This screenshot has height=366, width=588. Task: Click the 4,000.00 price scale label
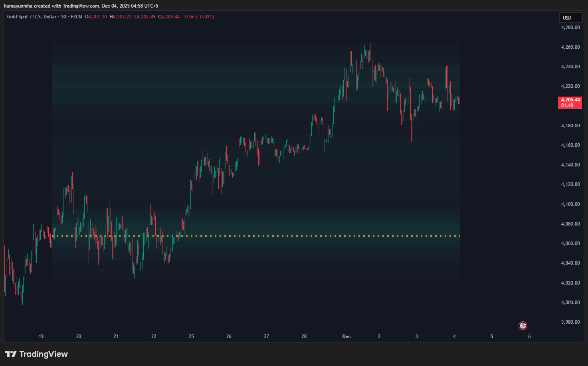pos(570,303)
